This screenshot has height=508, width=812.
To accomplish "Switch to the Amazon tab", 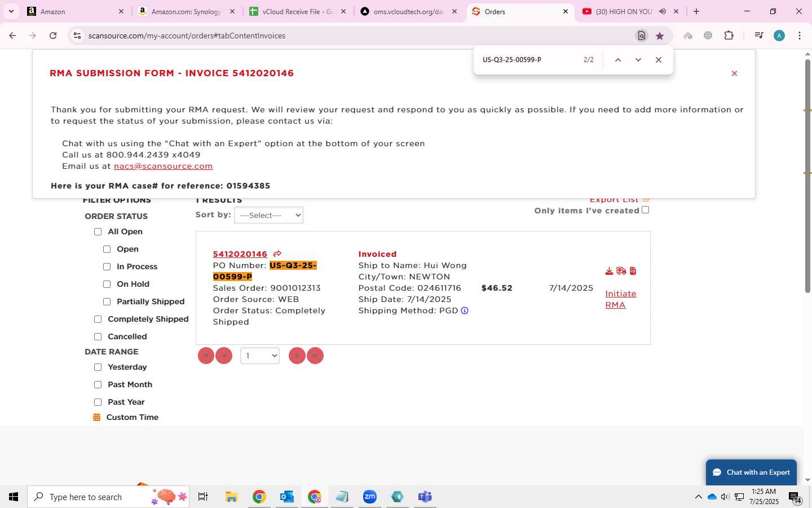I will 76,11.
